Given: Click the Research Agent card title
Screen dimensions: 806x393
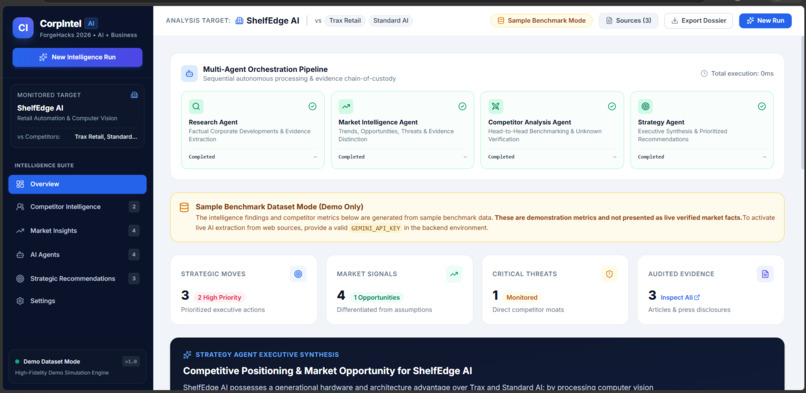Looking at the screenshot, I should [x=213, y=122].
